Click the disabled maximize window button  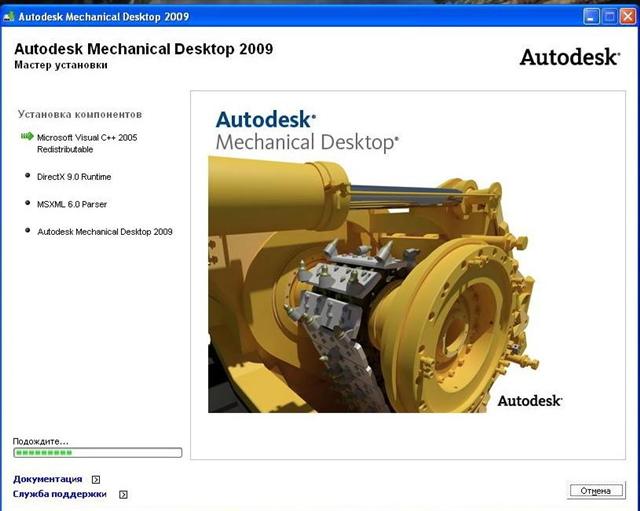point(609,17)
